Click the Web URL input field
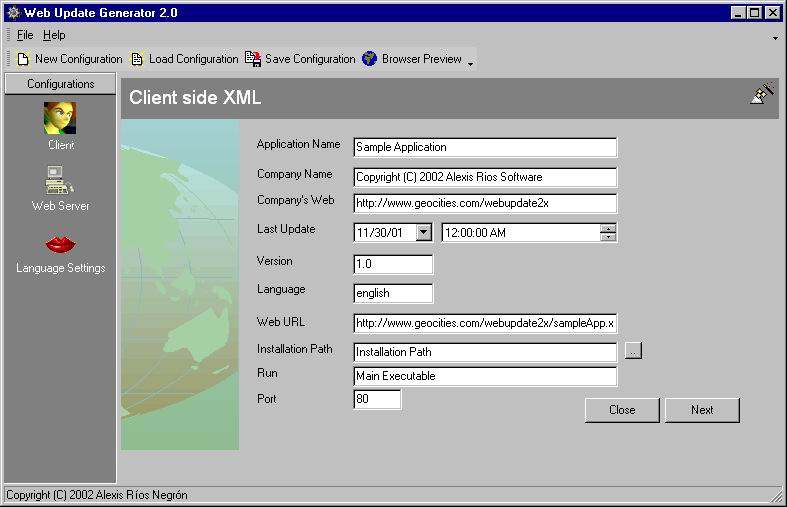787x507 pixels. click(485, 323)
